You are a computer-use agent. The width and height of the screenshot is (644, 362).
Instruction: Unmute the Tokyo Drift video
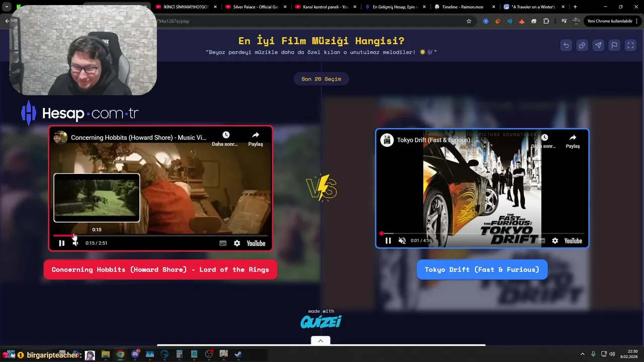402,241
